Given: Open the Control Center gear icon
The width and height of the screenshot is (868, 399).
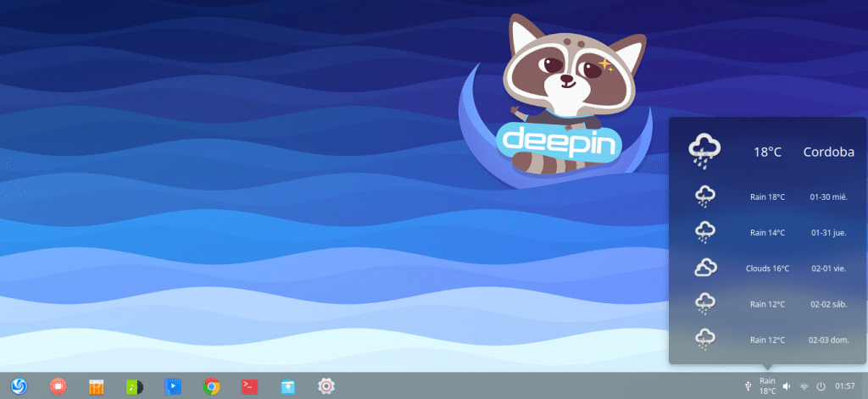Looking at the screenshot, I should [326, 386].
